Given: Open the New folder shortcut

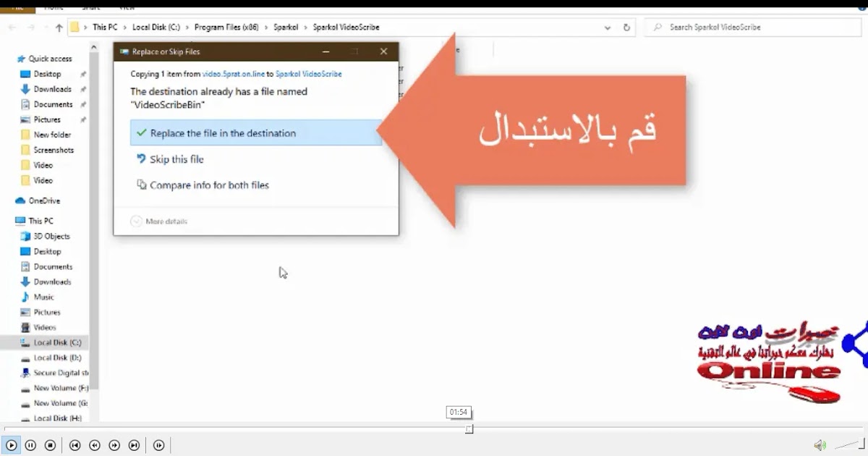Looking at the screenshot, I should tap(52, 135).
